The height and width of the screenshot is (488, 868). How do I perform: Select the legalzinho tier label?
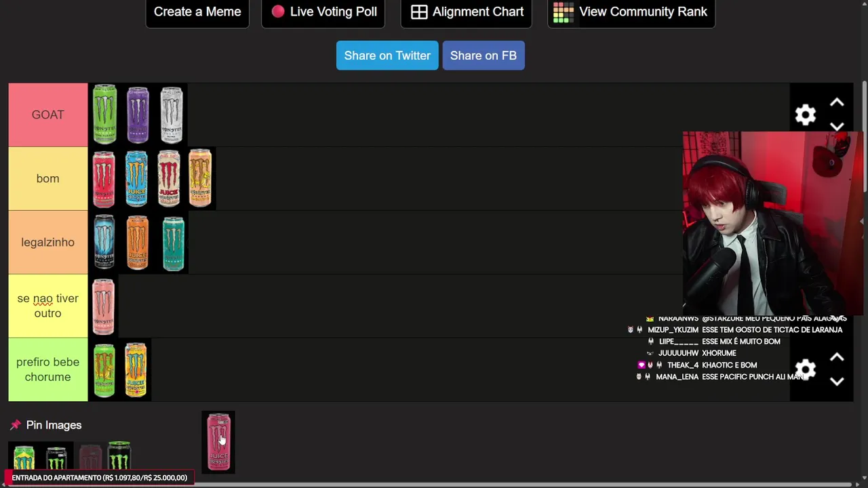47,242
